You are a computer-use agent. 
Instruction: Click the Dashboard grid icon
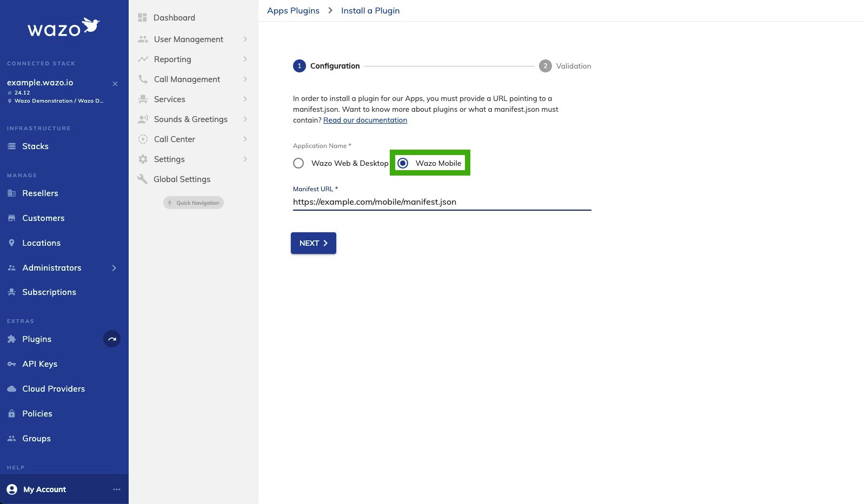pyautogui.click(x=143, y=18)
